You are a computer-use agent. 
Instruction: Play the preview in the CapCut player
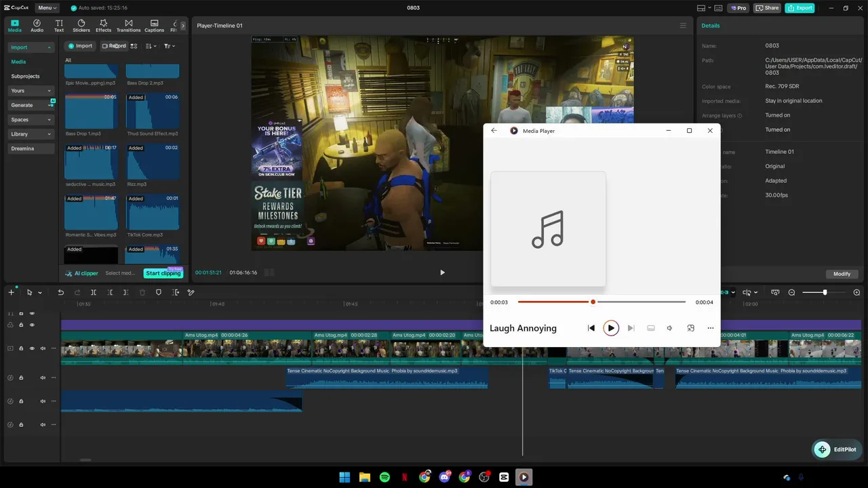point(442,272)
